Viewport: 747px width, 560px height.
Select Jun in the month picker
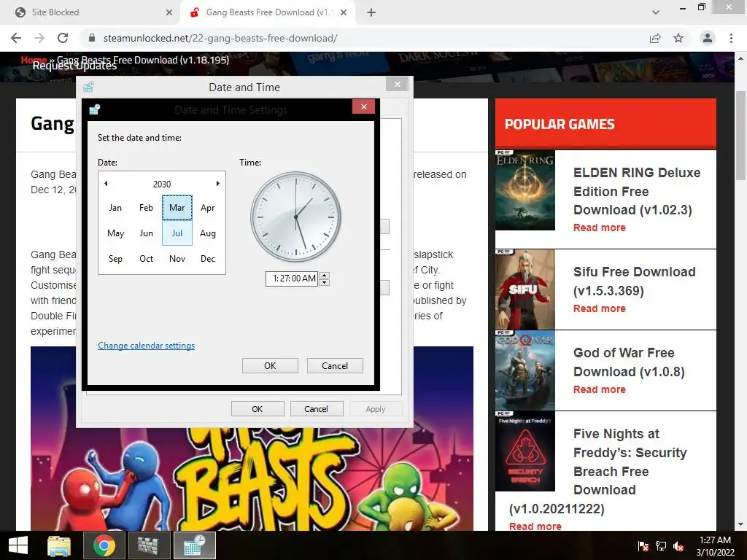click(146, 233)
